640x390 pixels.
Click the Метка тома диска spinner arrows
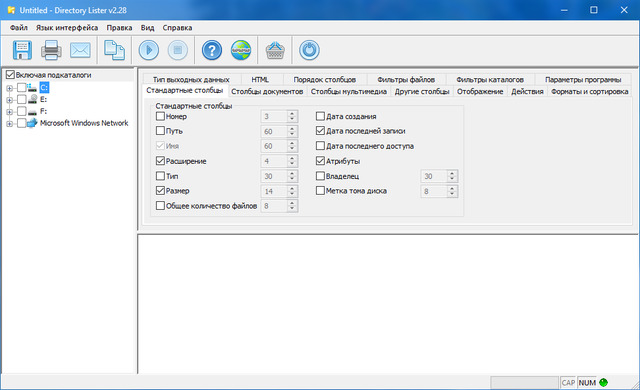452,191
